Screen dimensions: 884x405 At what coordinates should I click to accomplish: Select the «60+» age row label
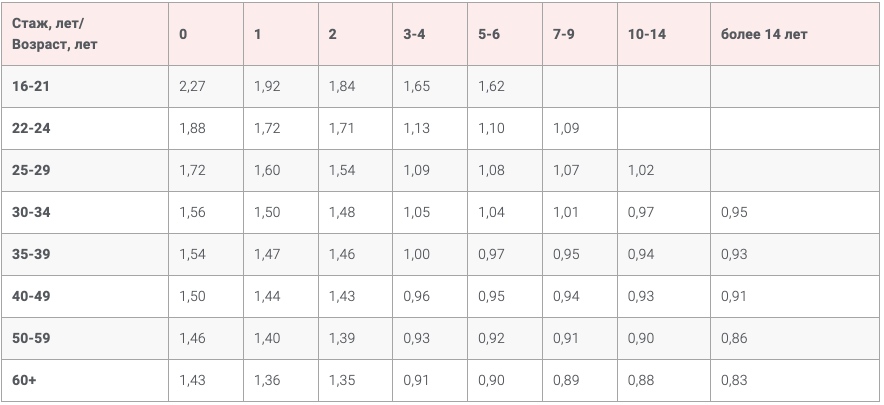(24, 381)
